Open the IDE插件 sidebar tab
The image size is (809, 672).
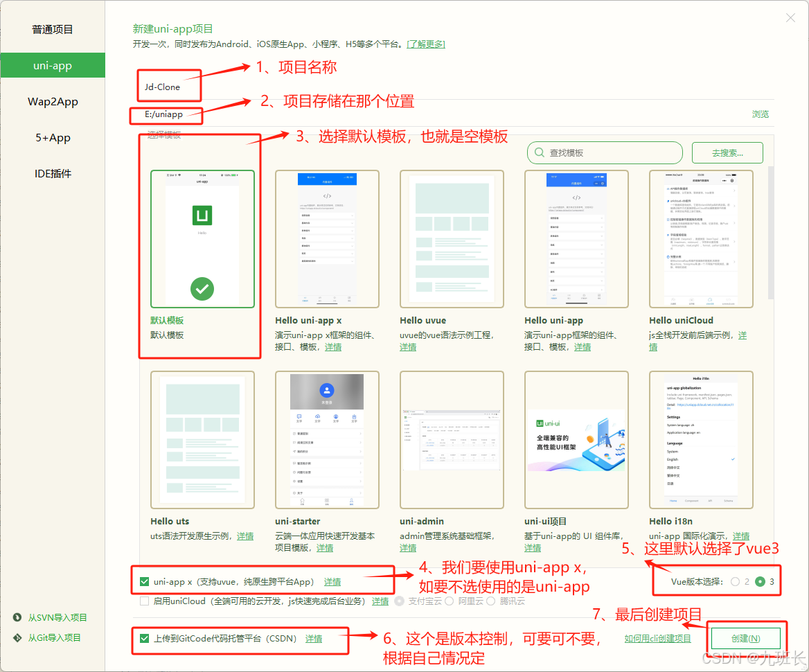point(52,174)
